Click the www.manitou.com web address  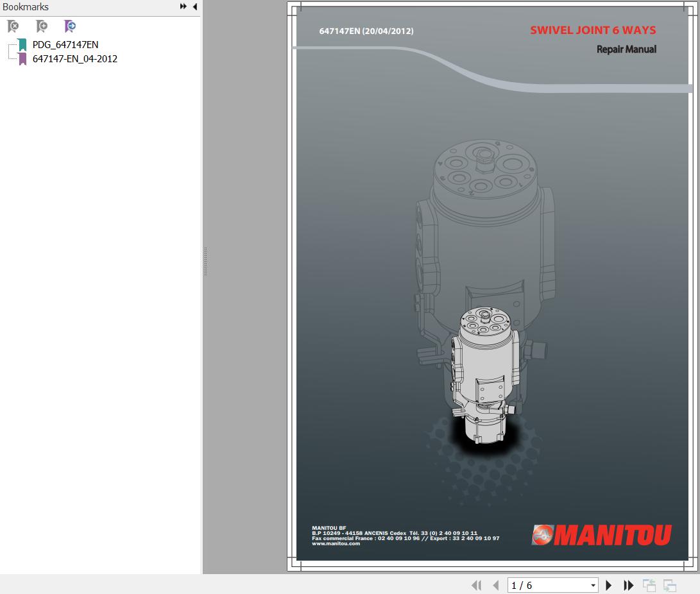(336, 543)
